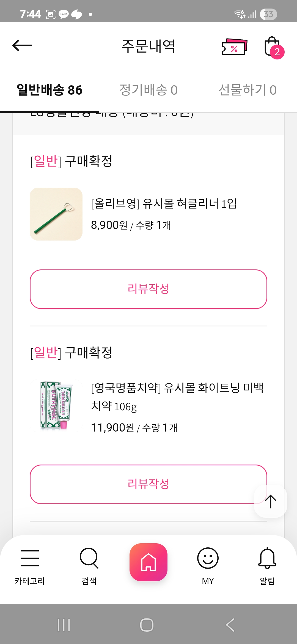Tap the back arrow in header
297x644 pixels.
coord(22,45)
